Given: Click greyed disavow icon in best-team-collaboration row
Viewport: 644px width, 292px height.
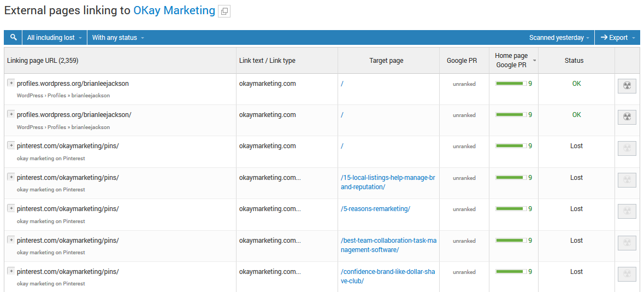Looking at the screenshot, I should tap(627, 243).
